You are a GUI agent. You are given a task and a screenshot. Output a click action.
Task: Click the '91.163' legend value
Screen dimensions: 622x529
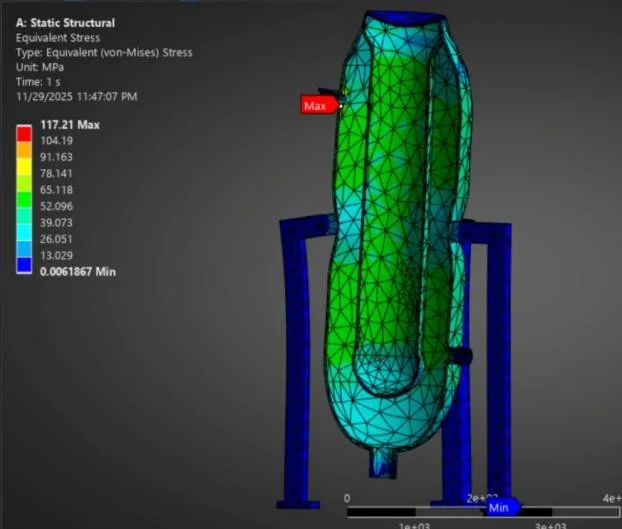(x=56, y=157)
